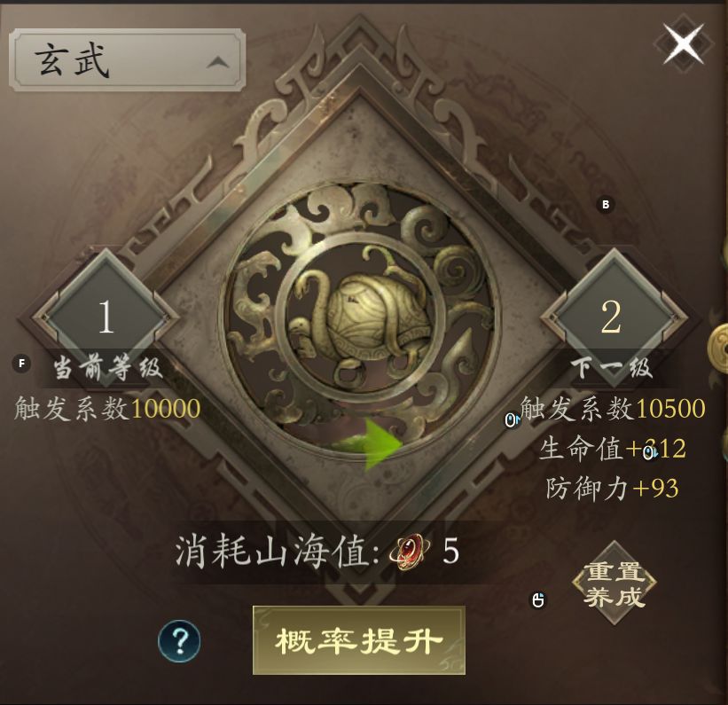
Task: Click the 重置养成 diamond button
Action: pos(614,584)
